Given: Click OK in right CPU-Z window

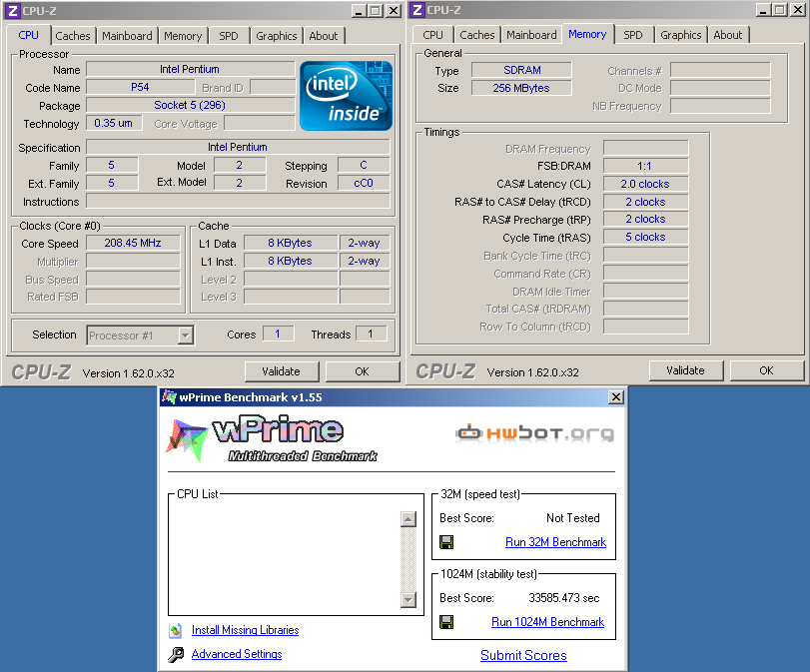Looking at the screenshot, I should (767, 370).
